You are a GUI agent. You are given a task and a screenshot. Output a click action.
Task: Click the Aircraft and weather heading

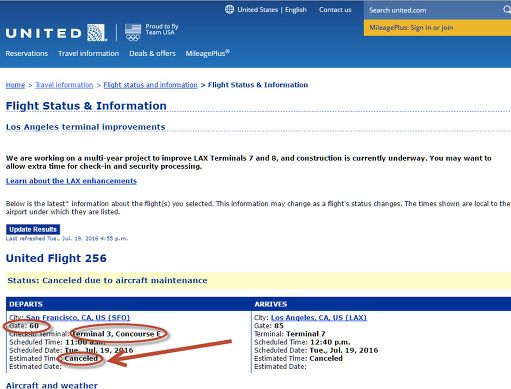pos(52,385)
